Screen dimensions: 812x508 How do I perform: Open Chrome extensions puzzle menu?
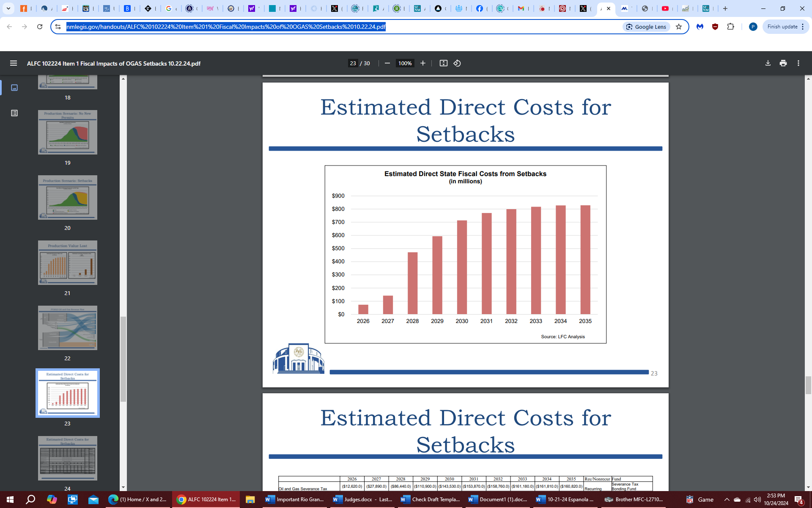coord(730,27)
